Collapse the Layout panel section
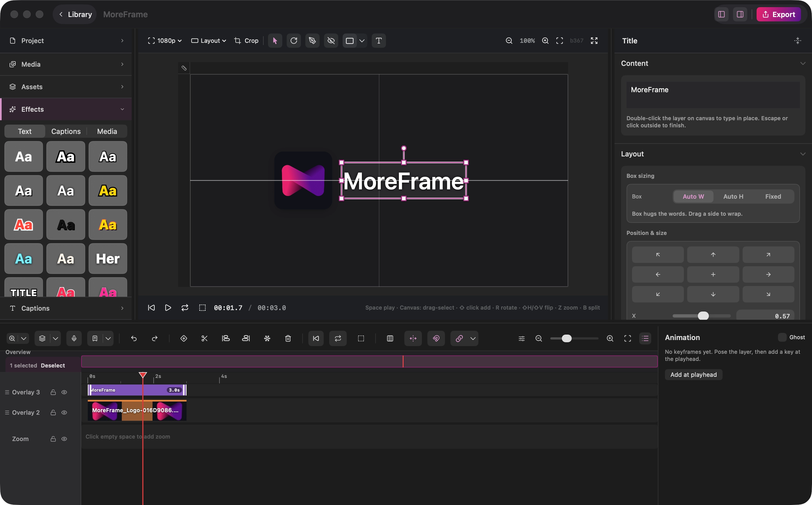 click(x=803, y=154)
